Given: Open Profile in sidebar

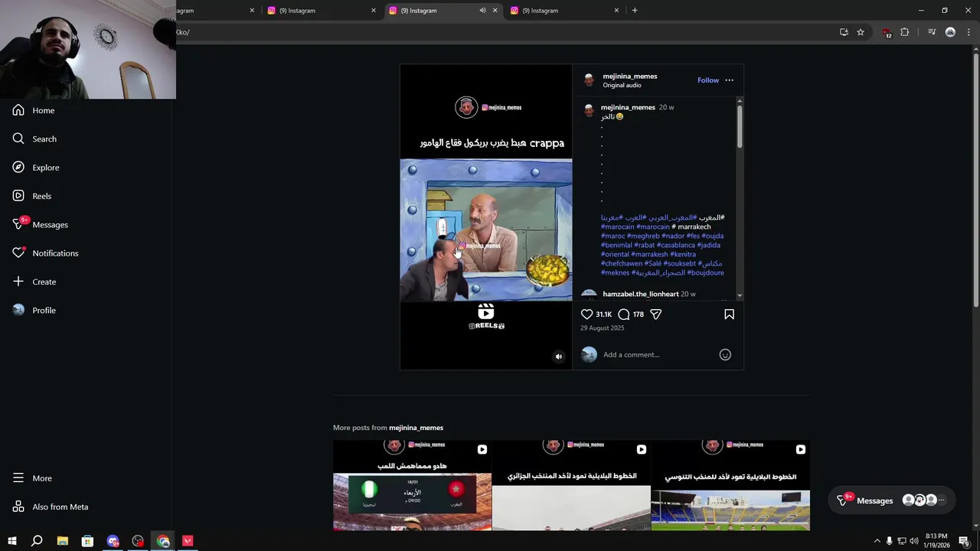Looking at the screenshot, I should coord(34,310).
